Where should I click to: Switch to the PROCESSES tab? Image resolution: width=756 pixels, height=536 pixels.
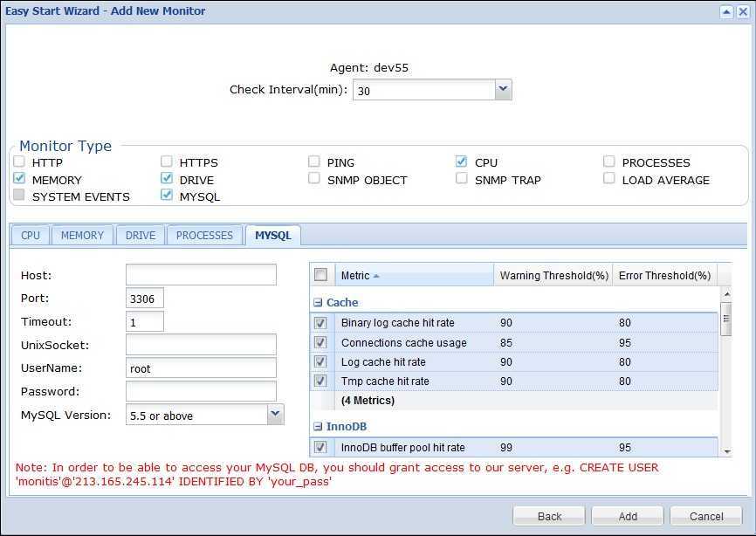204,235
